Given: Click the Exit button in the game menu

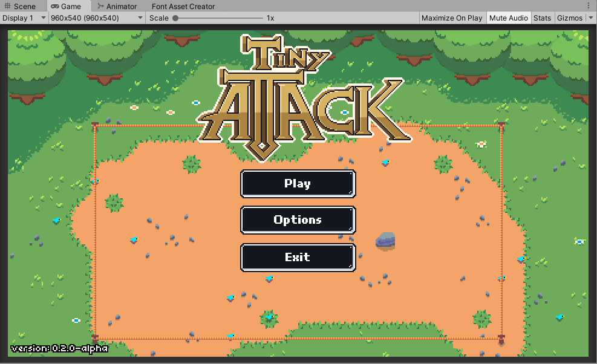Looking at the screenshot, I should tap(298, 258).
